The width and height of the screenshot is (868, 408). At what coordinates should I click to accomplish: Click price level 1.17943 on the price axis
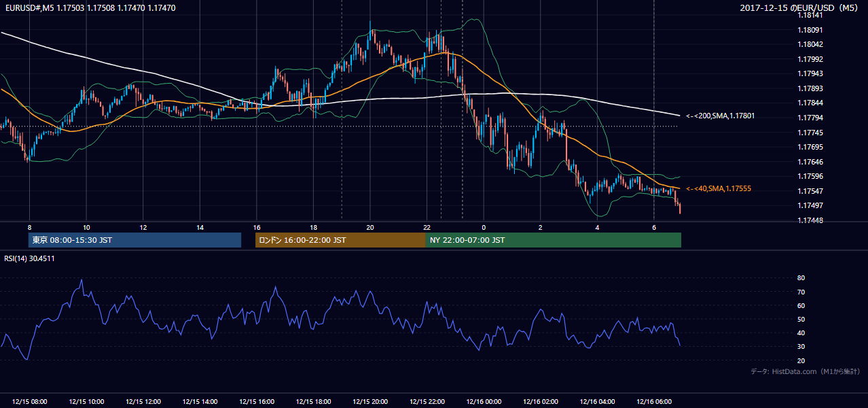tap(810, 73)
